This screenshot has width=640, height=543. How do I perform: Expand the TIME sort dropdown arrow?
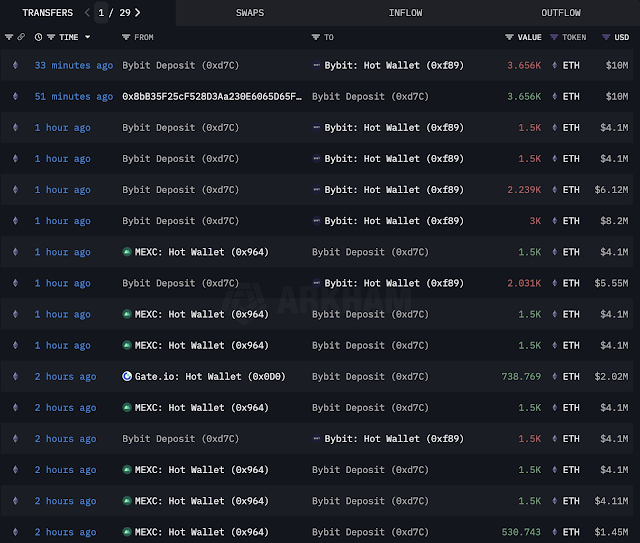click(87, 37)
